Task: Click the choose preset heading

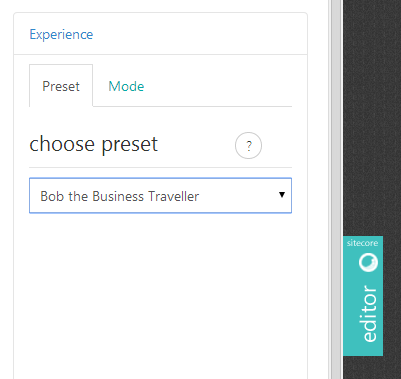Action: pyautogui.click(x=94, y=144)
